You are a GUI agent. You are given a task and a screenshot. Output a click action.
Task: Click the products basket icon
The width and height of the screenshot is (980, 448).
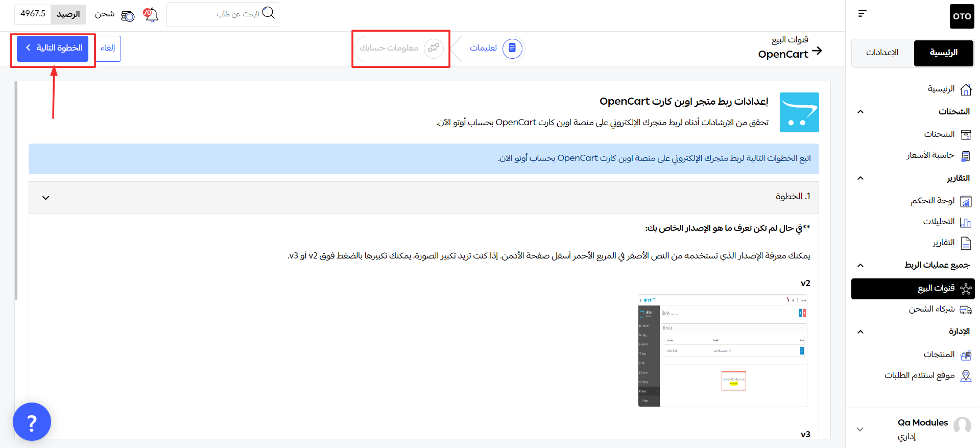966,355
